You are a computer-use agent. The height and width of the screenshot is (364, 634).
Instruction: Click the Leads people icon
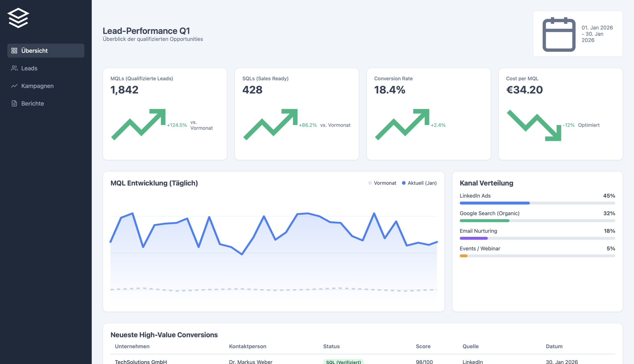[14, 68]
